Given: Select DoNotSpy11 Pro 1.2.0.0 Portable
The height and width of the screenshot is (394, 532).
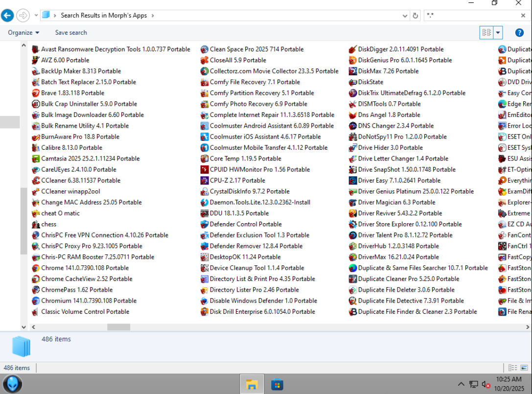Looking at the screenshot, I should 402,137.
